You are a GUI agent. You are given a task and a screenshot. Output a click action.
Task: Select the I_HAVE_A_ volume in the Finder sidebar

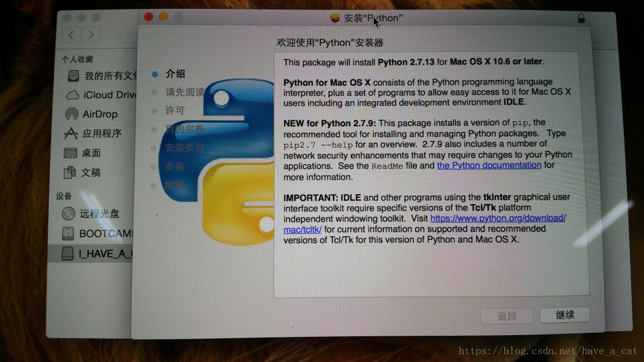point(90,253)
